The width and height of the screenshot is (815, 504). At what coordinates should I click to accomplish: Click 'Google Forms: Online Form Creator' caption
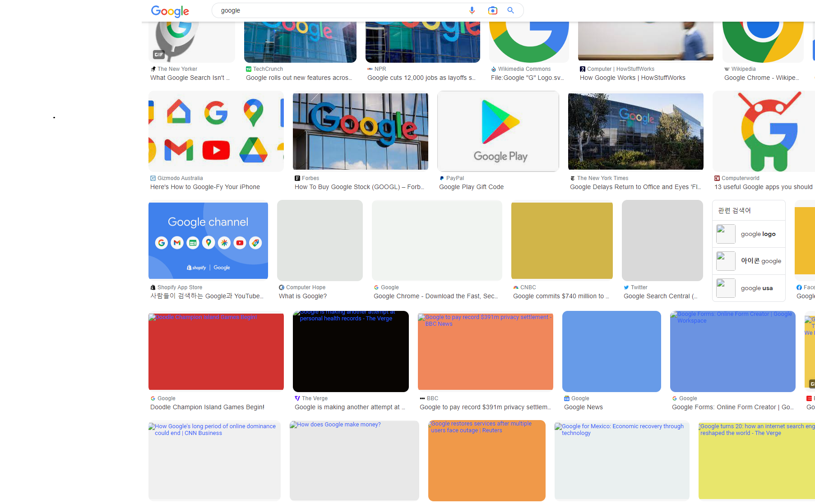733,407
